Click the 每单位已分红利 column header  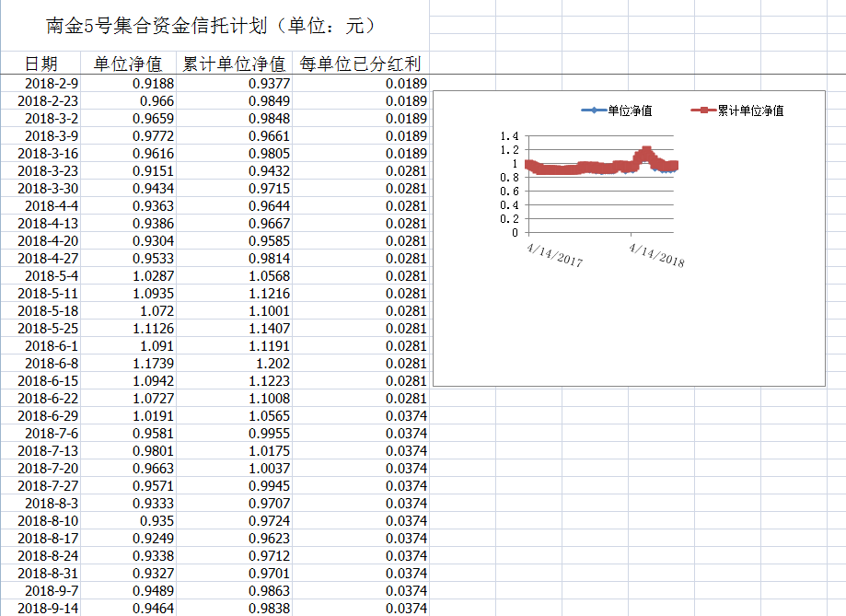(361, 64)
